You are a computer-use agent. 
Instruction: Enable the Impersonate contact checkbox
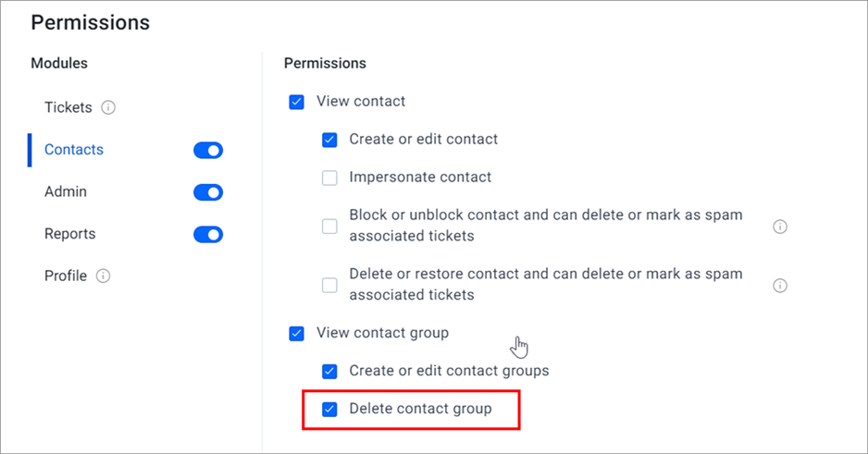point(329,178)
